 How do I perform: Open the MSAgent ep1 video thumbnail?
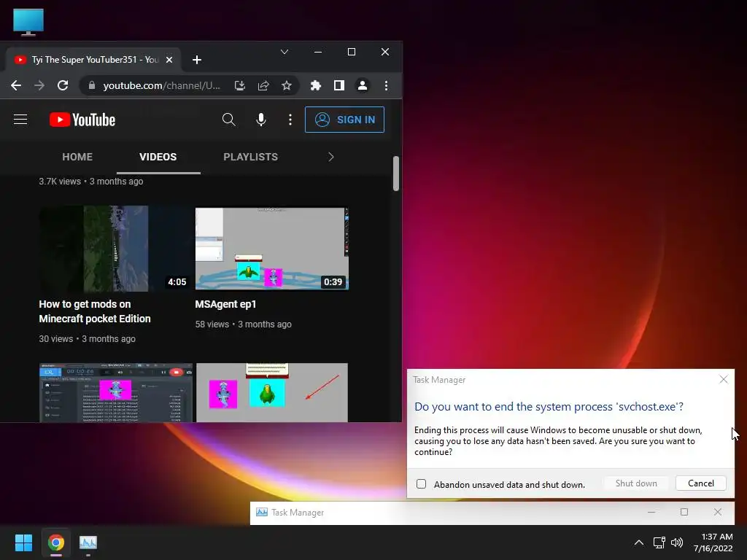271,248
